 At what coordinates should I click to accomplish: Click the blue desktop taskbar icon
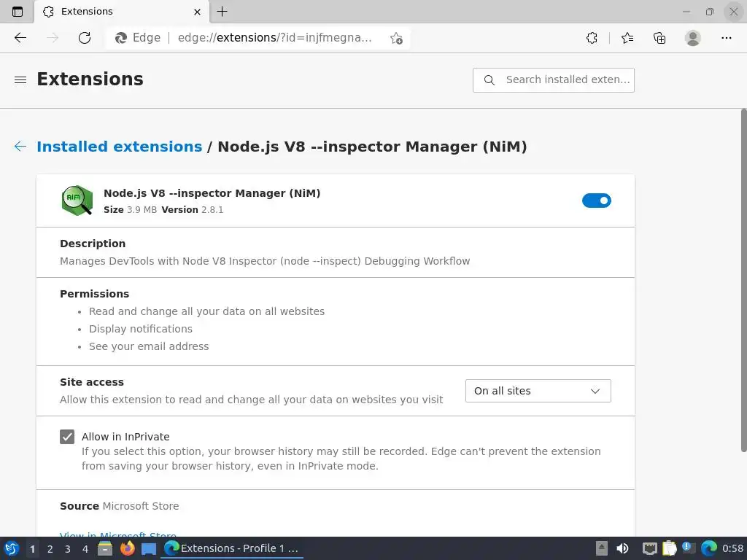point(149,549)
